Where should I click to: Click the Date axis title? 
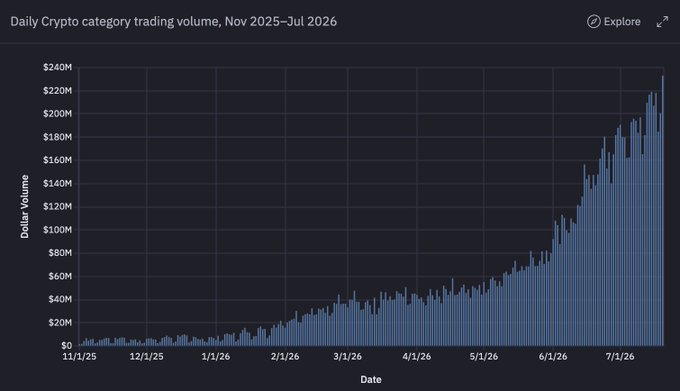[371, 380]
